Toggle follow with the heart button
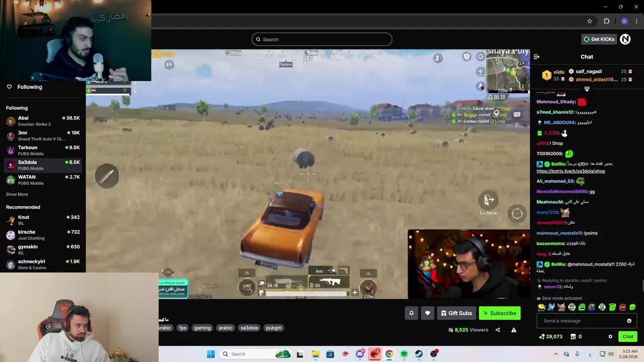Image resolution: width=644 pixels, height=362 pixels. pos(427,313)
